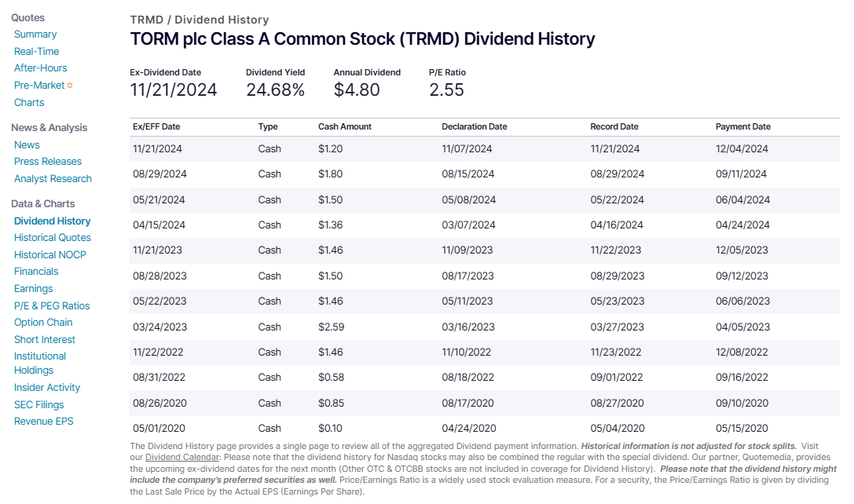Navigate to Historical NOCP
Screen dimensions: 854x504
(x=50, y=254)
